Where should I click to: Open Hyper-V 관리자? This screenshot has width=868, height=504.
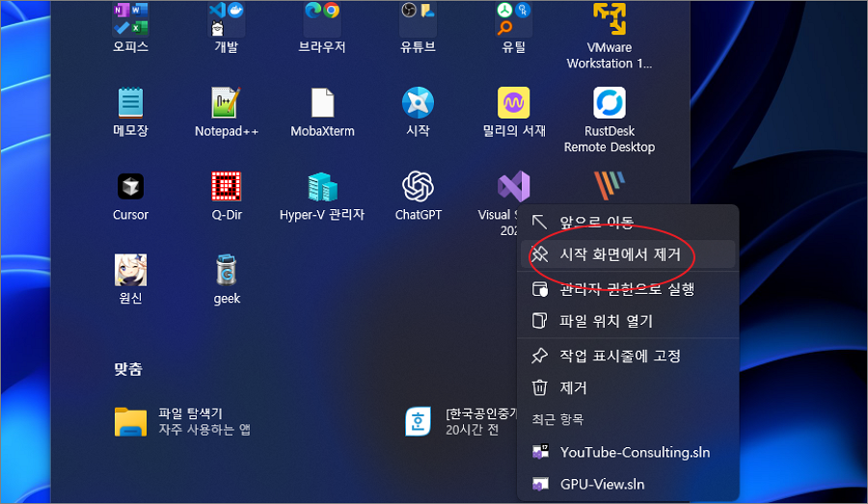click(x=322, y=196)
